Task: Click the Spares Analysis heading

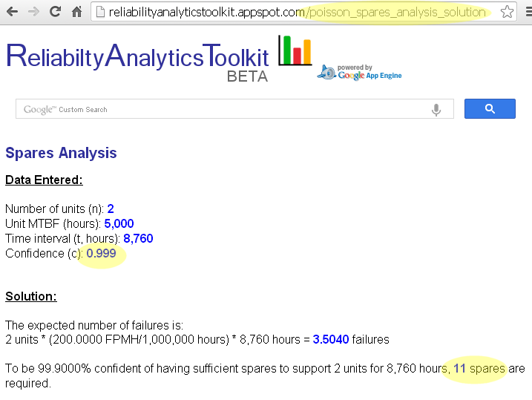Action: (x=61, y=153)
